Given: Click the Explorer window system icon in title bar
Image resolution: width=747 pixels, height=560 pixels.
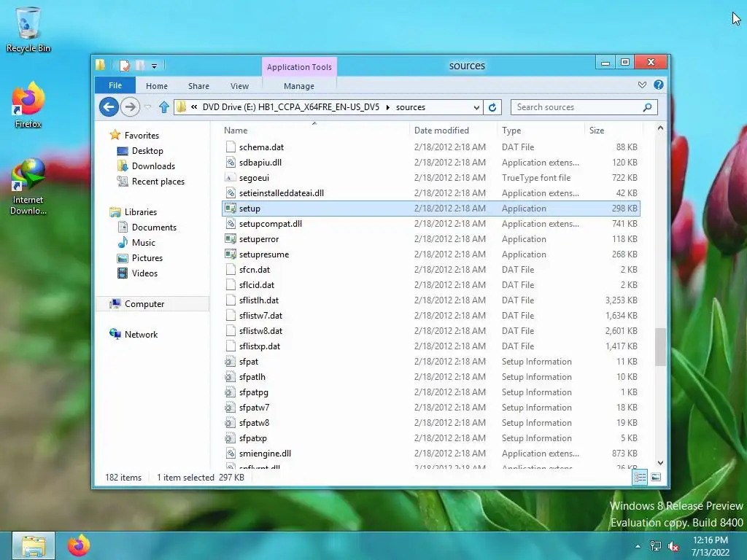Looking at the screenshot, I should coord(100,65).
